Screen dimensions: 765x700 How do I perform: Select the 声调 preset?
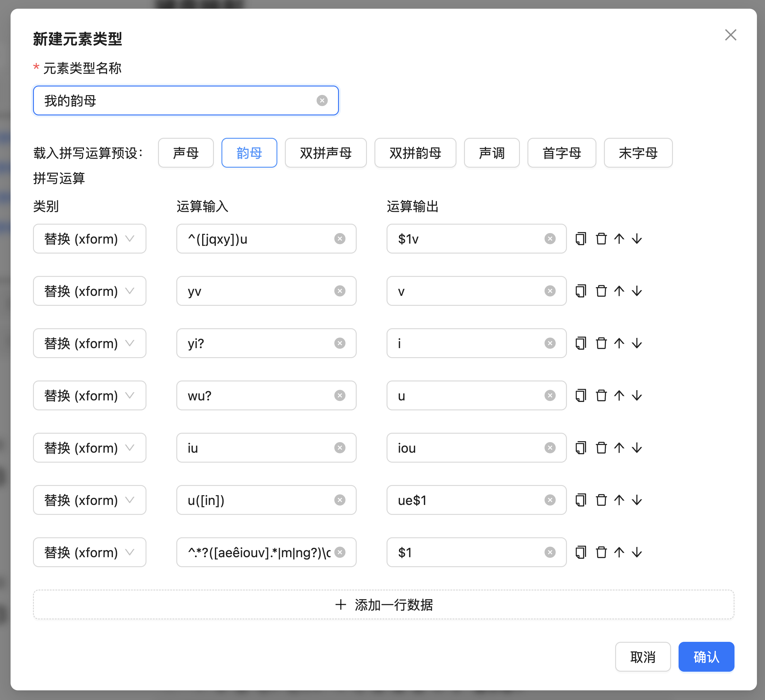pos(491,153)
